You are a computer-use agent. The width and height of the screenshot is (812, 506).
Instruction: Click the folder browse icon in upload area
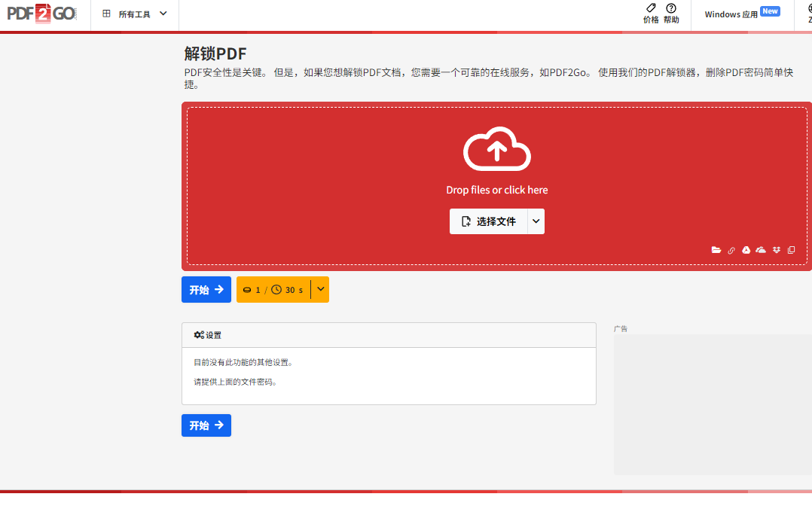pyautogui.click(x=716, y=250)
